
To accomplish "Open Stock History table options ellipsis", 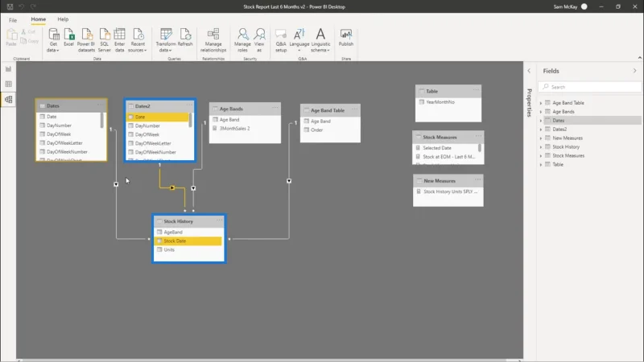I will coord(219,220).
